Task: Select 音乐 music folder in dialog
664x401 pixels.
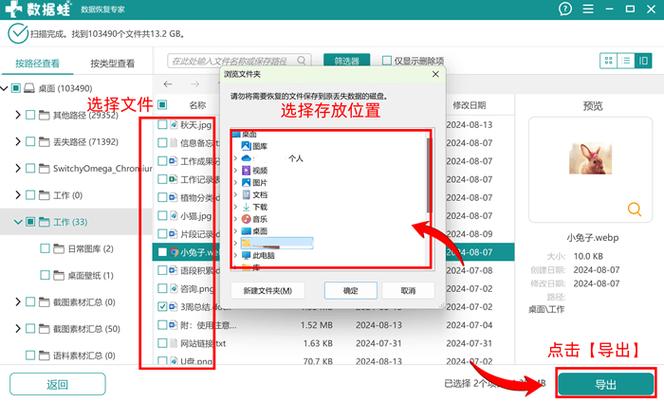Action: pyautogui.click(x=255, y=219)
